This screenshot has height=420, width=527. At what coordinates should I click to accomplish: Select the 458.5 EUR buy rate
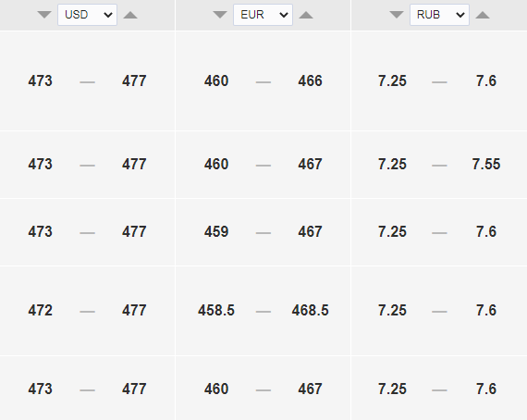coord(216,310)
